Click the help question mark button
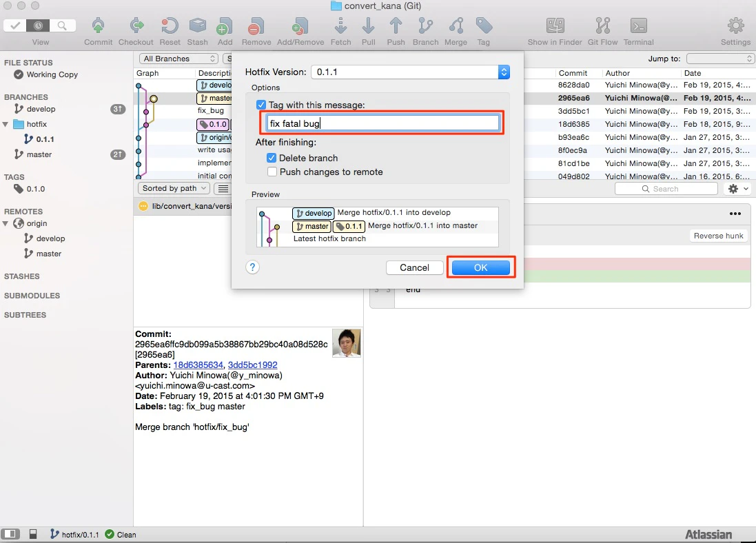 click(253, 267)
